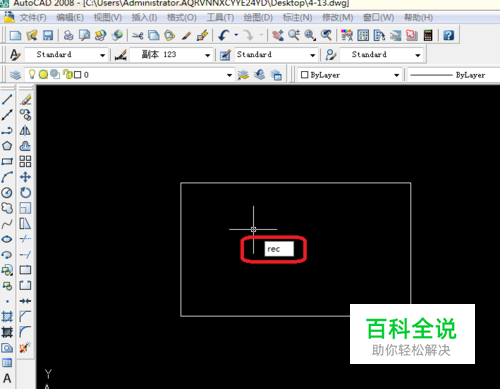Open the 编辑(E) menu

click(70, 17)
